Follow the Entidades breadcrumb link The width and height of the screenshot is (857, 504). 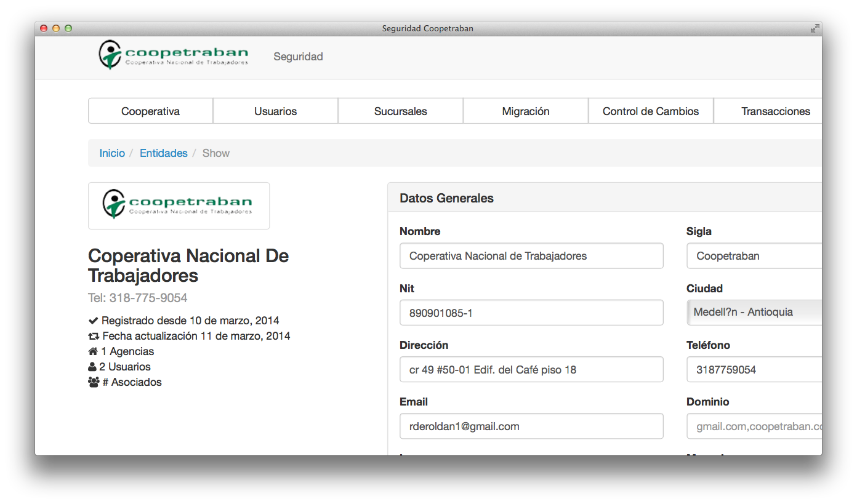(164, 153)
